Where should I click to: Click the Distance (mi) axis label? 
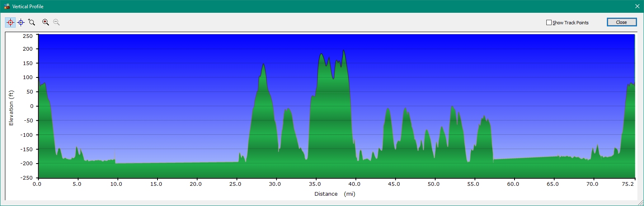tap(335, 194)
